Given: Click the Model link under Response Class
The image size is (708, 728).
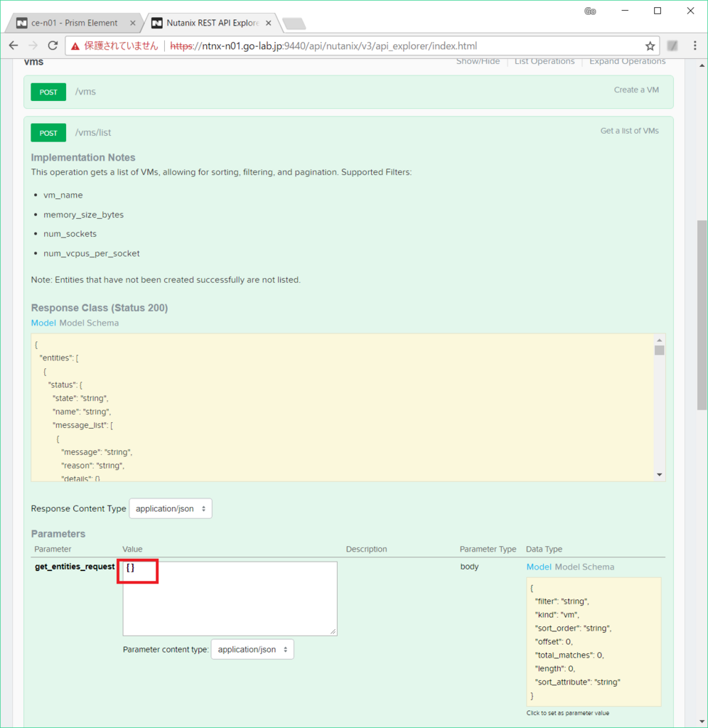Looking at the screenshot, I should click(x=43, y=323).
